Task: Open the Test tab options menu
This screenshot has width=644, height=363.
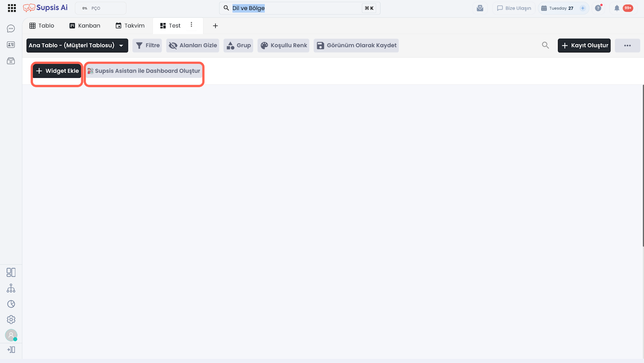Action: coord(192,25)
